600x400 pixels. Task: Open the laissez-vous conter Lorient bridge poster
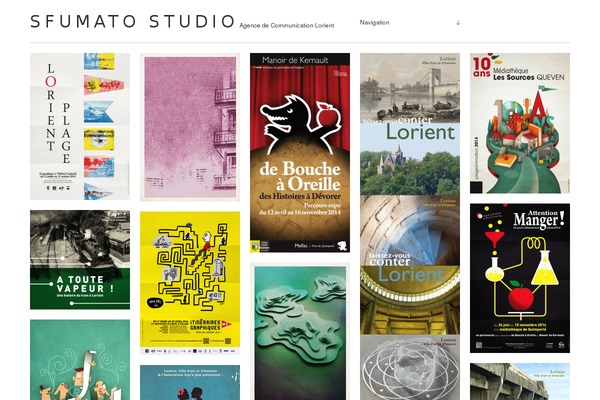point(410,88)
